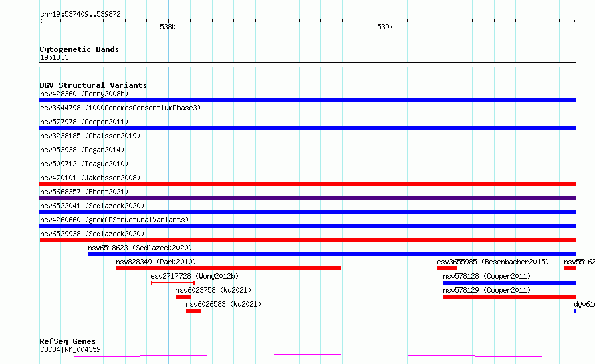Open esv2717728 (Wong2012b) variant

click(x=195, y=276)
